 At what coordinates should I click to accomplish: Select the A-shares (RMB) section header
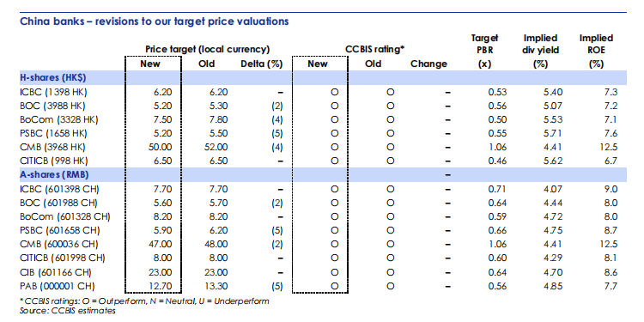tap(55, 174)
